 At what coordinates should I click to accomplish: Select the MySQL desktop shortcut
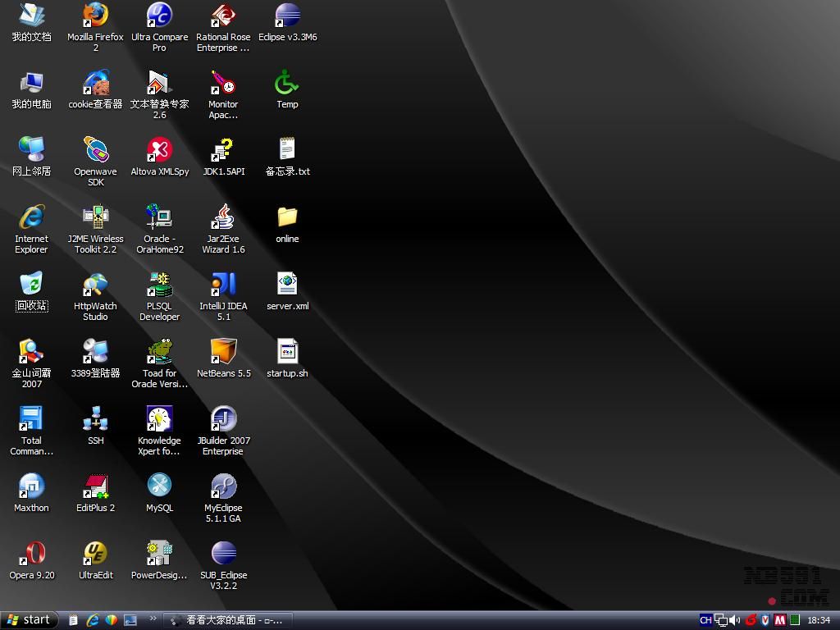tap(159, 486)
